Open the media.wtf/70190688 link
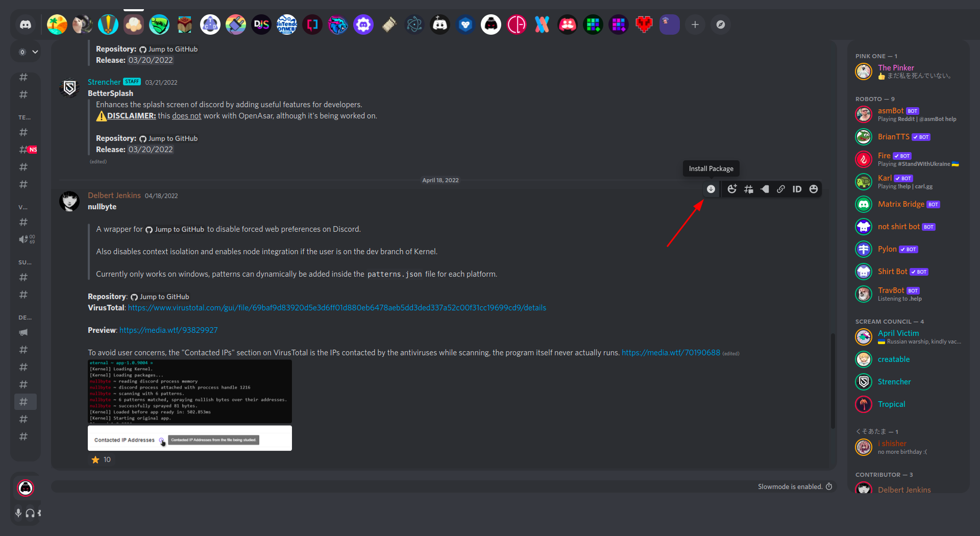 coord(671,353)
